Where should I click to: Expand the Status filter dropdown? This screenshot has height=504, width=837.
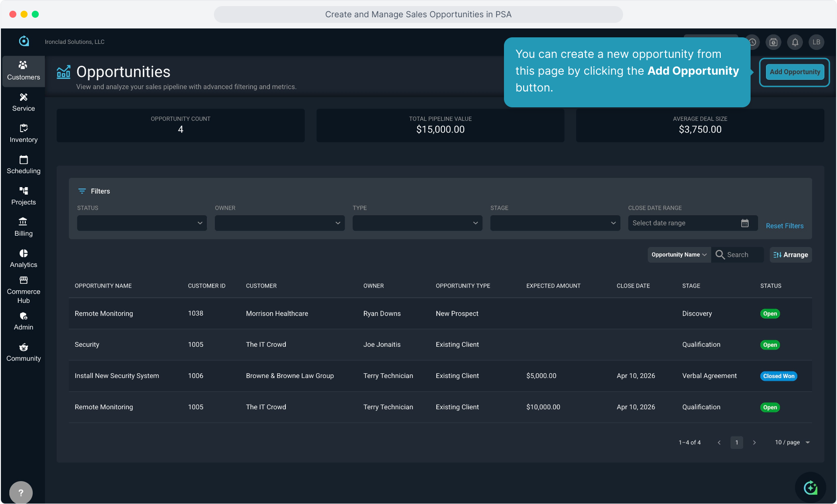(x=142, y=223)
